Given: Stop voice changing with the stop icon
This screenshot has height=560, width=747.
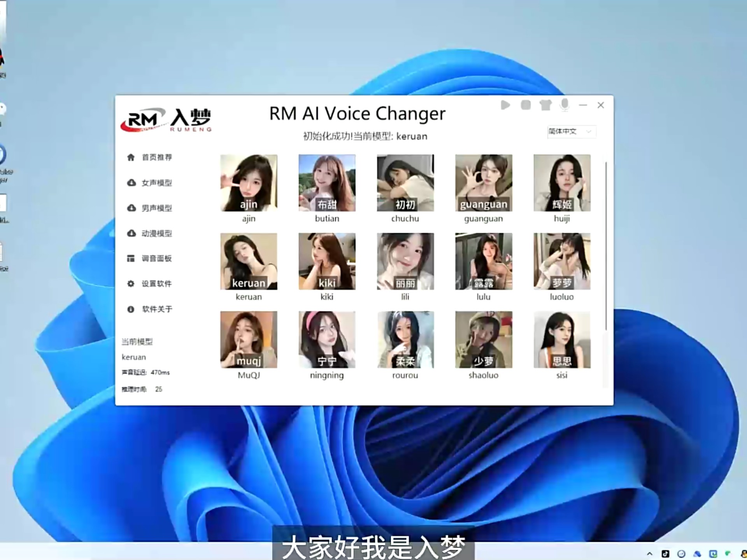Looking at the screenshot, I should click(x=526, y=105).
